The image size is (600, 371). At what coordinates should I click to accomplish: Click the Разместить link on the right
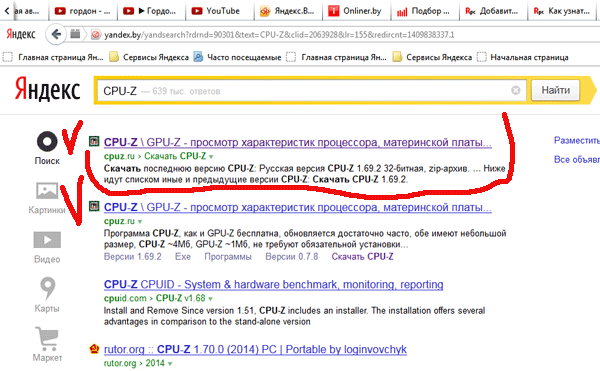pyautogui.click(x=577, y=141)
